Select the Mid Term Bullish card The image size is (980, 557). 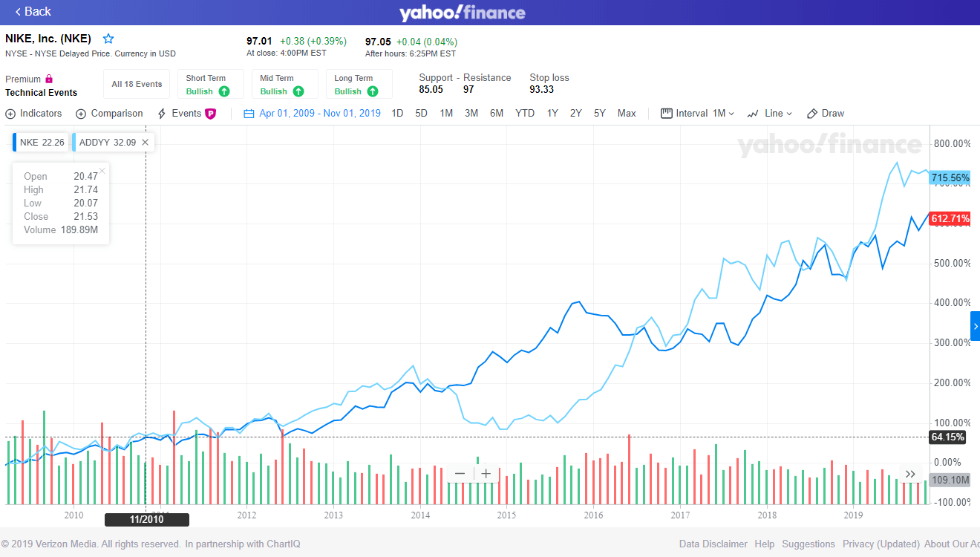point(285,84)
